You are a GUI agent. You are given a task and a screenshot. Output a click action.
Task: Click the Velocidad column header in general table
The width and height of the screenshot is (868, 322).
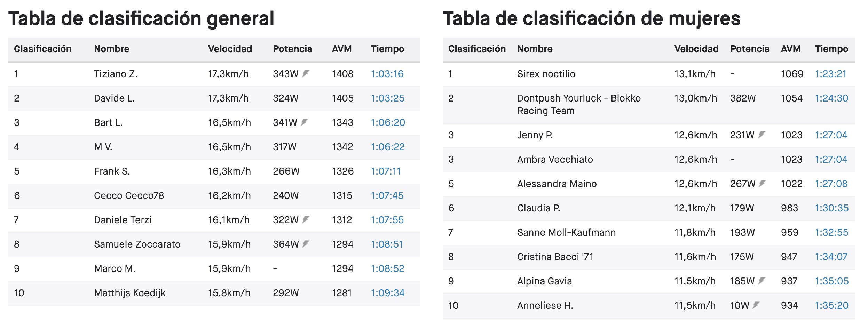click(x=230, y=49)
